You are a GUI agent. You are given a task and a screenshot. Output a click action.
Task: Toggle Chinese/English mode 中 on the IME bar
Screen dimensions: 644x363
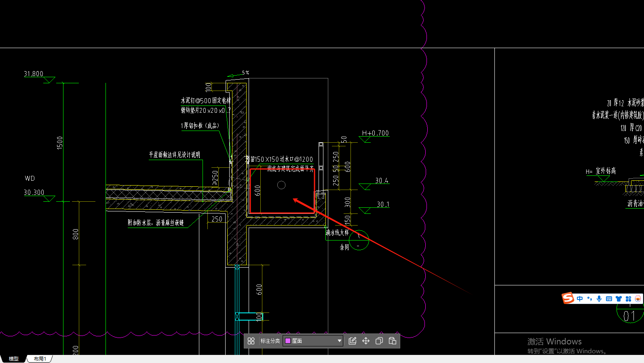click(580, 299)
